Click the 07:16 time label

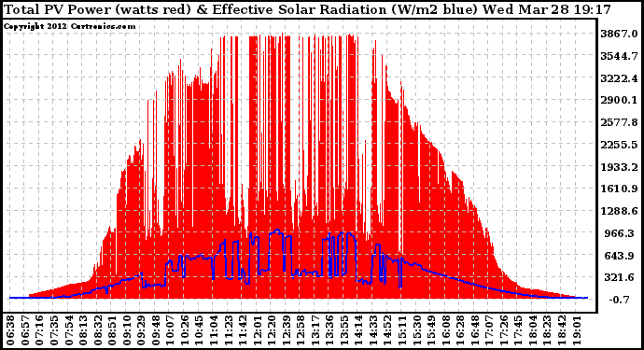(39, 329)
